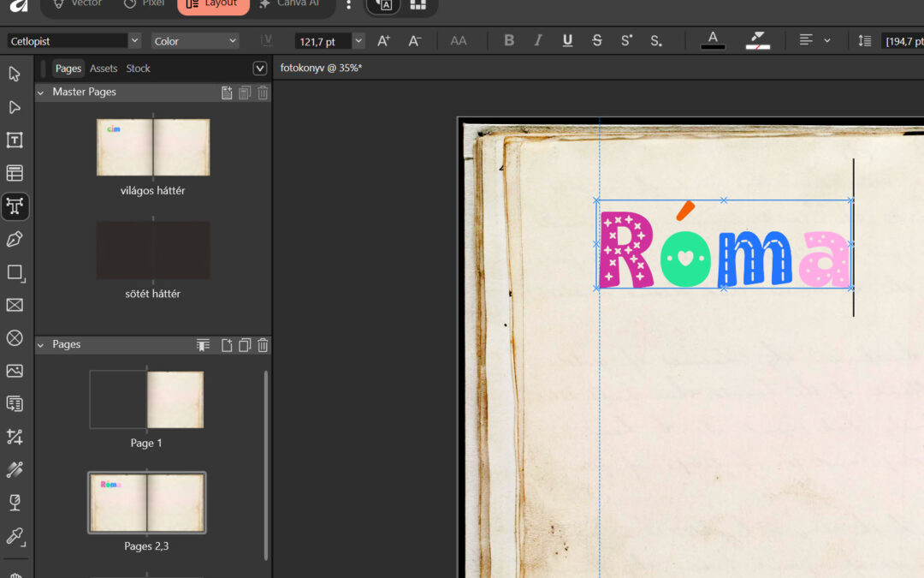The width and height of the screenshot is (924, 578).
Task: Decrease font size with A- button
Action: [415, 41]
